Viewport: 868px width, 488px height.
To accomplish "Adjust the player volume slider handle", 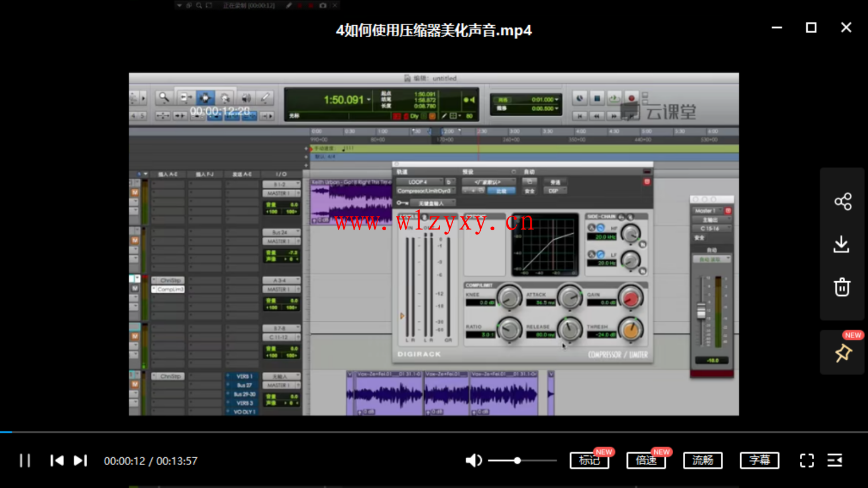I will [517, 461].
